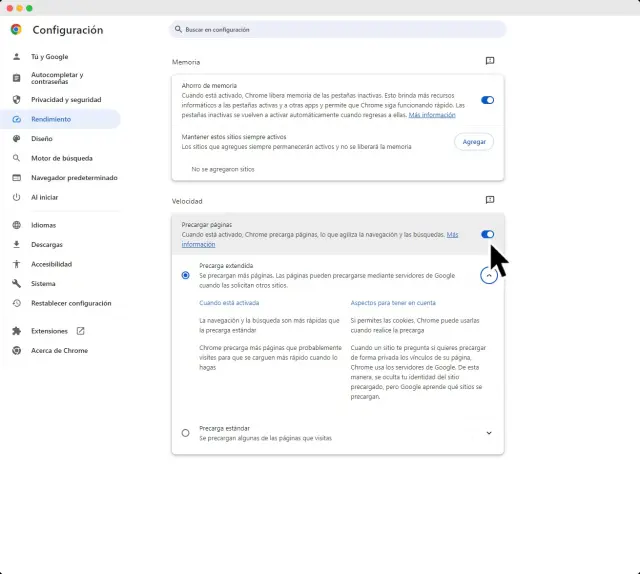640x574 pixels.
Task: Select the Precarga extendida radio button
Action: [186, 275]
